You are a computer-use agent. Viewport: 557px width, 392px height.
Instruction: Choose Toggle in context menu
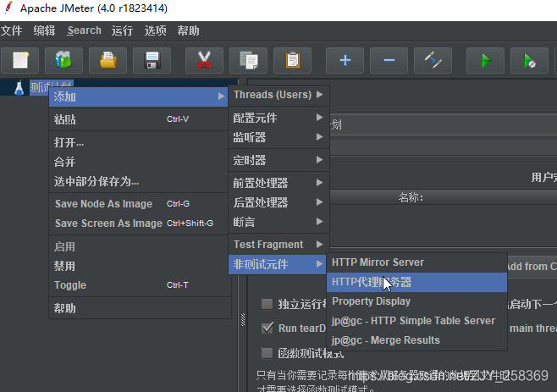[139, 285]
